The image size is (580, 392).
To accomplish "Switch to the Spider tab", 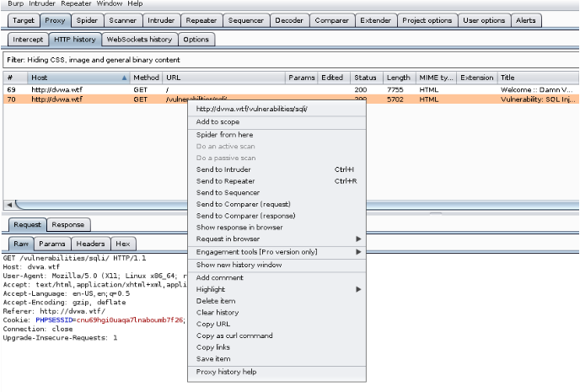I will (x=87, y=20).
